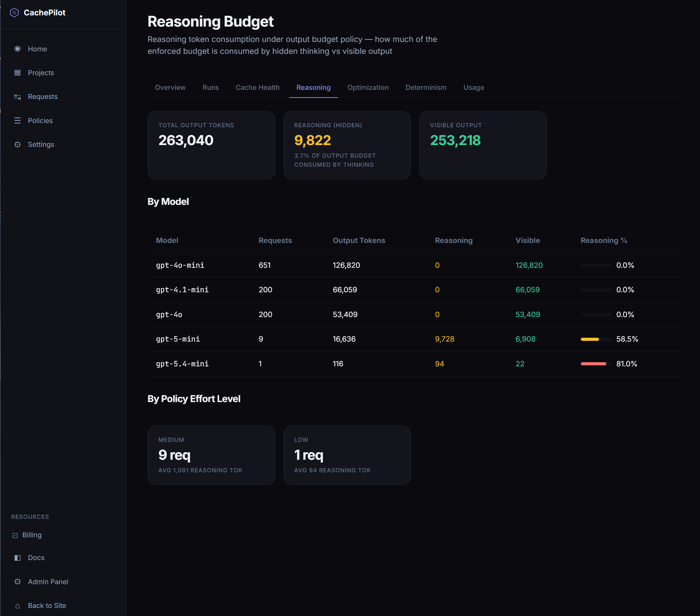Click the Medium effort level card
Viewport: 700px width, 616px height.
coord(211,455)
